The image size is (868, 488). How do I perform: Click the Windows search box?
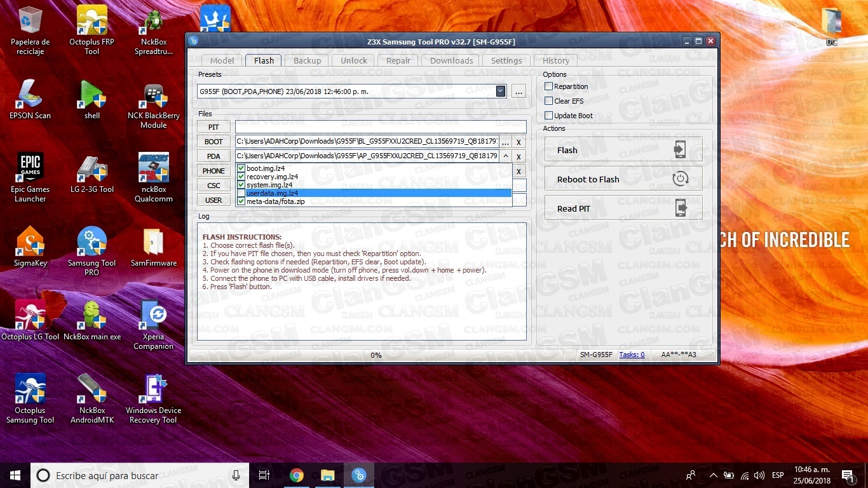[139, 475]
